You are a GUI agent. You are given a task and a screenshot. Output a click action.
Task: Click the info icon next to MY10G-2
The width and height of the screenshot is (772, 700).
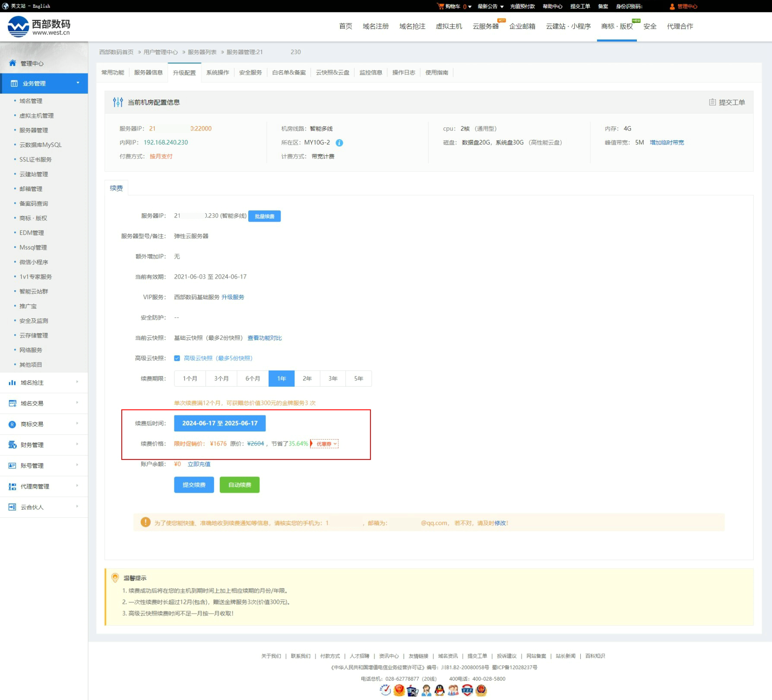[x=339, y=143]
